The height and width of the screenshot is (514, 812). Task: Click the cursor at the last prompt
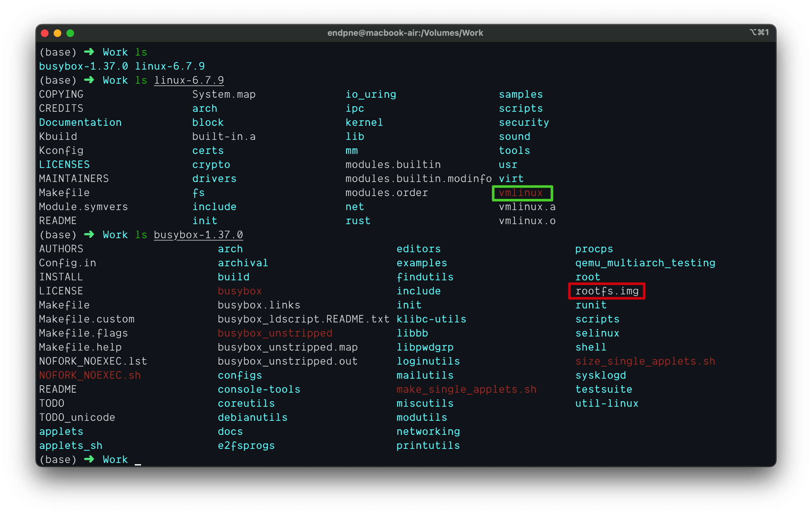[138, 460]
